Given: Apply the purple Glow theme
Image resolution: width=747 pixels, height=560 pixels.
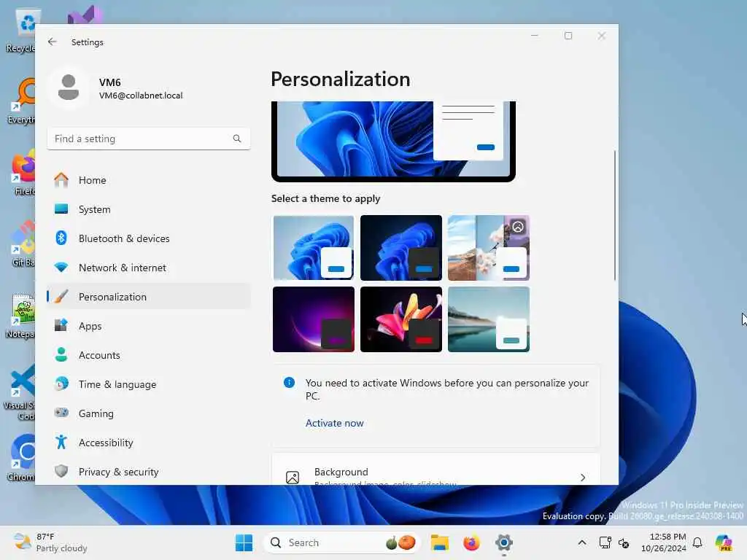Looking at the screenshot, I should [314, 319].
